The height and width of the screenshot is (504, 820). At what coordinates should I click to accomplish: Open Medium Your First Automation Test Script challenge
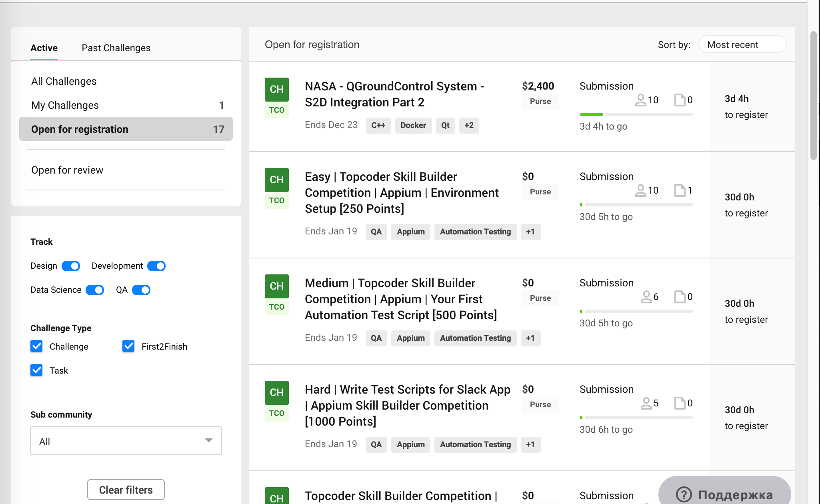(x=401, y=299)
